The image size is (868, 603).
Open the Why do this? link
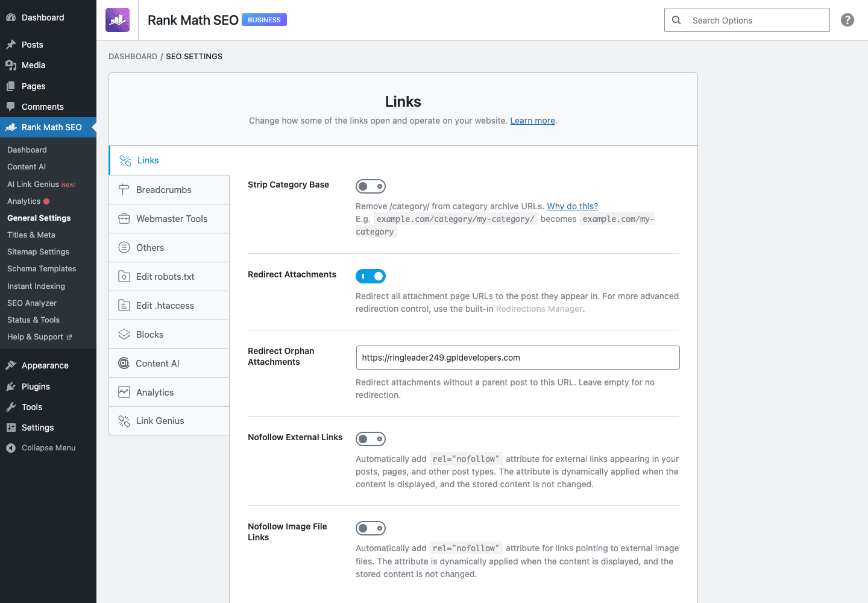tap(572, 206)
